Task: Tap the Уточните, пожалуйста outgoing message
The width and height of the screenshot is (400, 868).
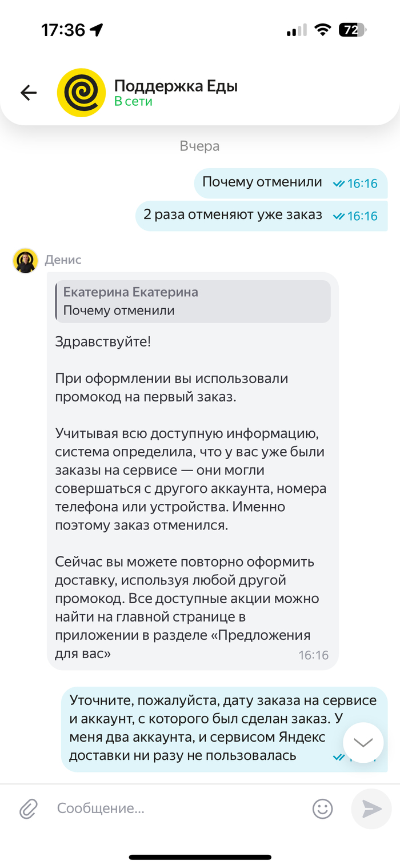Action: coord(224,728)
